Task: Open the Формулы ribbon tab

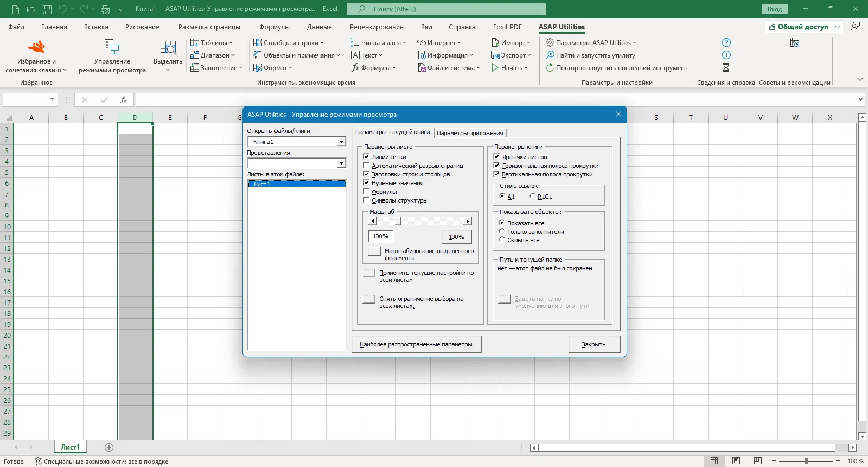Action: click(275, 27)
